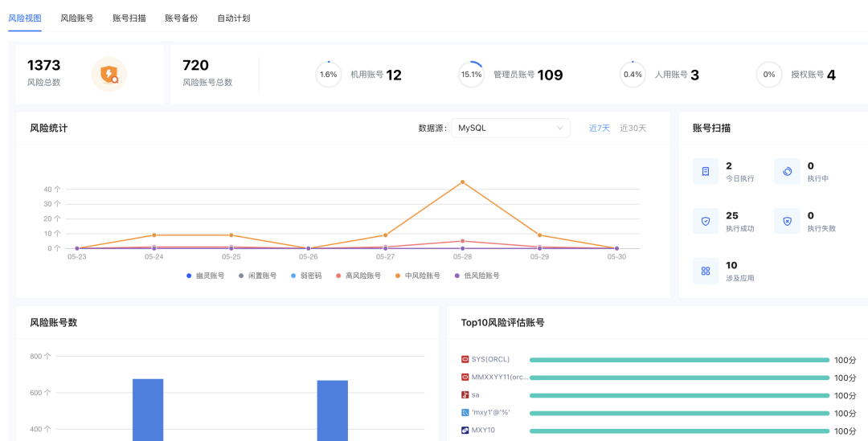Select the sa account entry

point(476,395)
